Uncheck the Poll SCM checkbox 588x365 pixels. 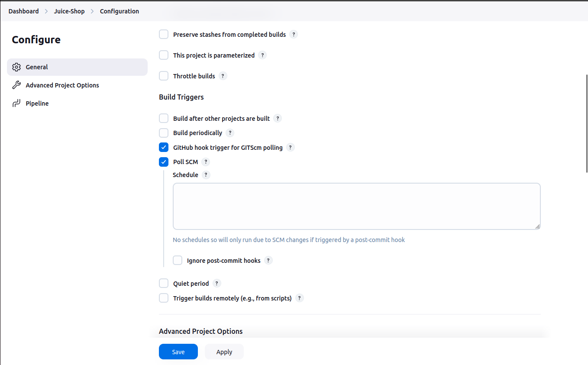pos(164,162)
